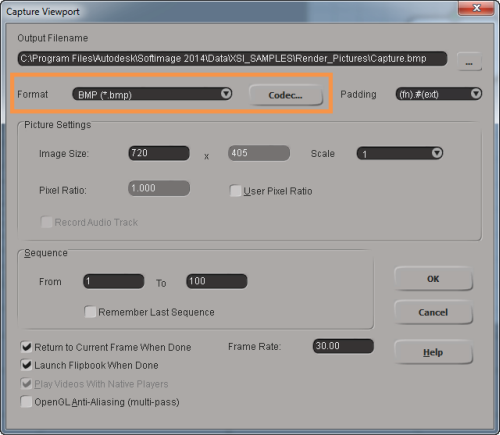500x435 pixels.
Task: Uncheck Return to Current Frame When Done
Action: coord(26,347)
